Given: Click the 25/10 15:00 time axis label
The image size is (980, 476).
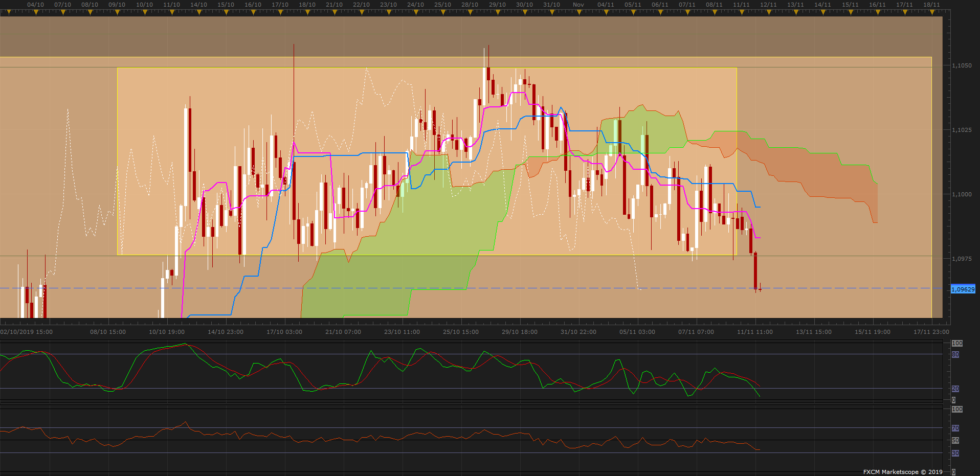Looking at the screenshot, I should click(461, 332).
